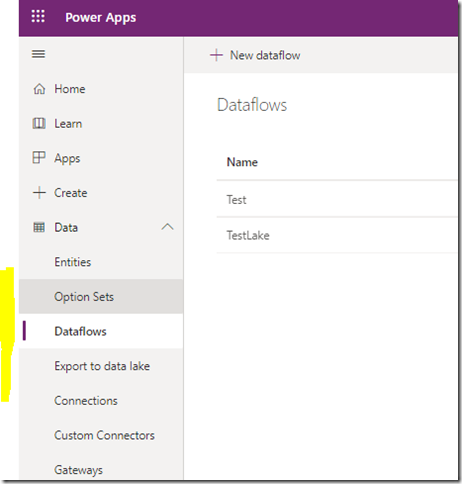Open the Apps page
462x484 pixels.
pyautogui.click(x=67, y=158)
